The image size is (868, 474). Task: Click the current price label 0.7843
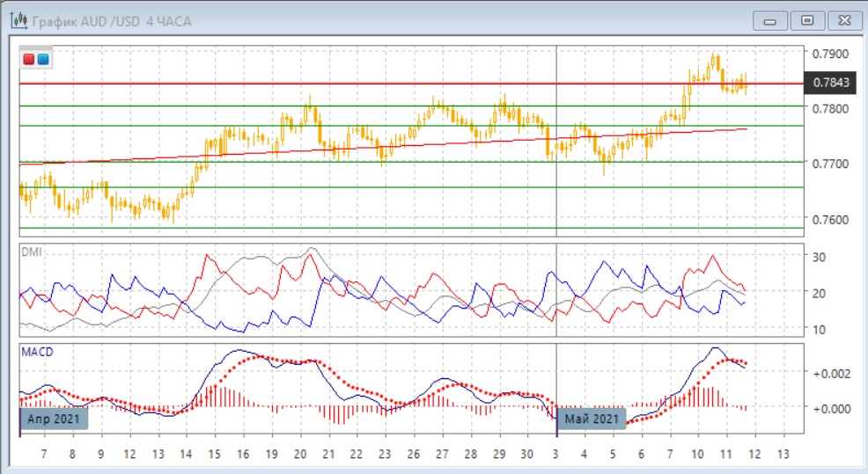tap(831, 83)
